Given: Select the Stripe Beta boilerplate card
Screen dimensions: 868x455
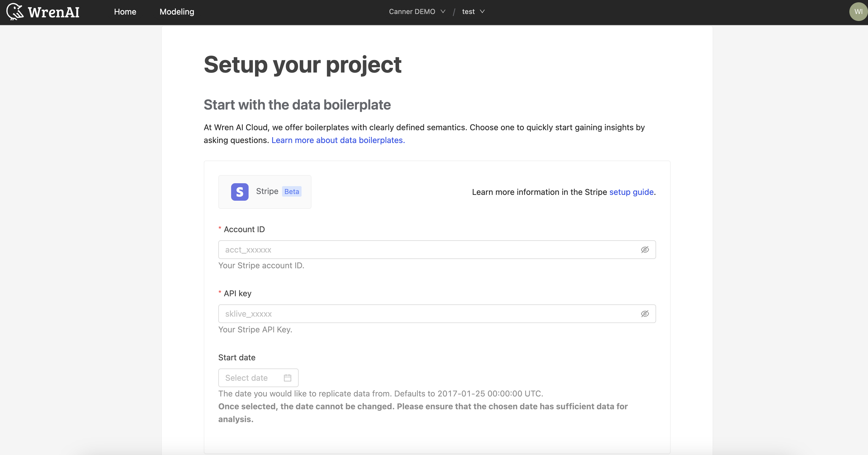Looking at the screenshot, I should (x=265, y=192).
